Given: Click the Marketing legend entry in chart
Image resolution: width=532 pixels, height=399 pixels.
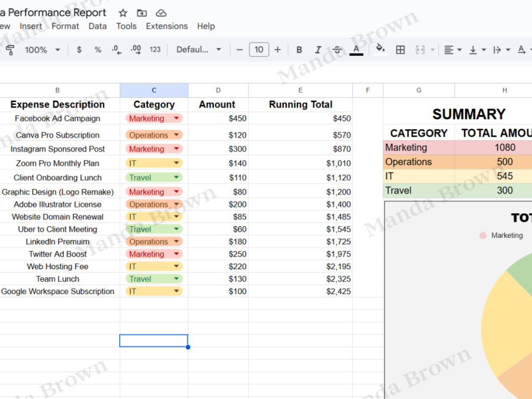Looking at the screenshot, I should [x=501, y=235].
